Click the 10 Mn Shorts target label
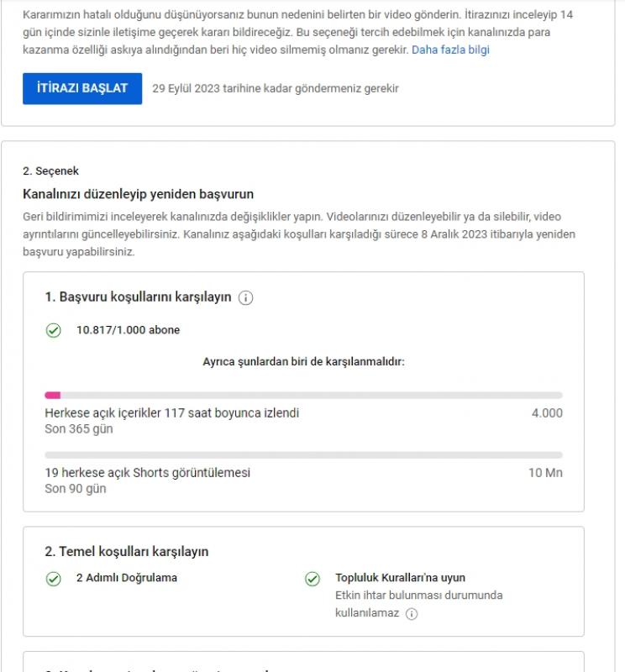Image resolution: width=625 pixels, height=672 pixels. point(545,473)
